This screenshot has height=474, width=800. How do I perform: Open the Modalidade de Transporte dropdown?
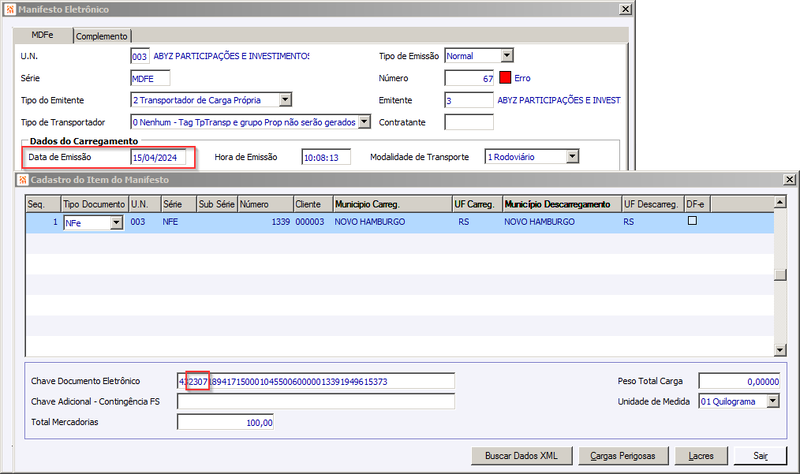click(x=572, y=157)
